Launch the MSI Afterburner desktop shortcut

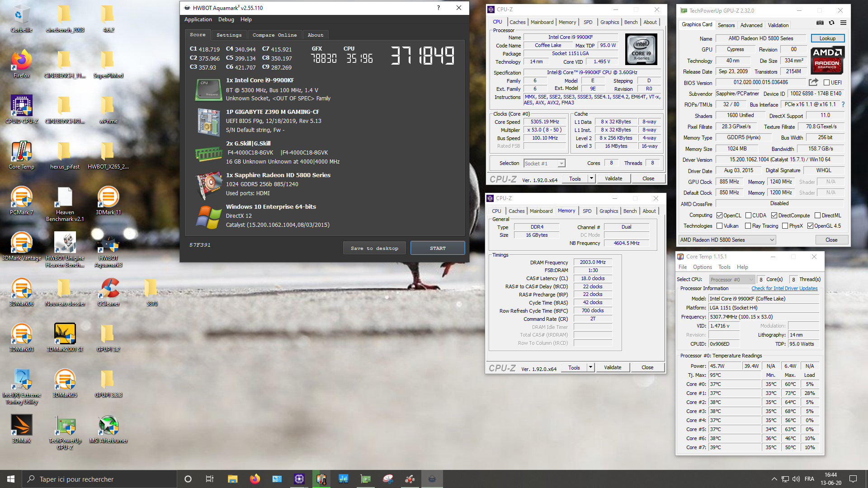point(108,429)
